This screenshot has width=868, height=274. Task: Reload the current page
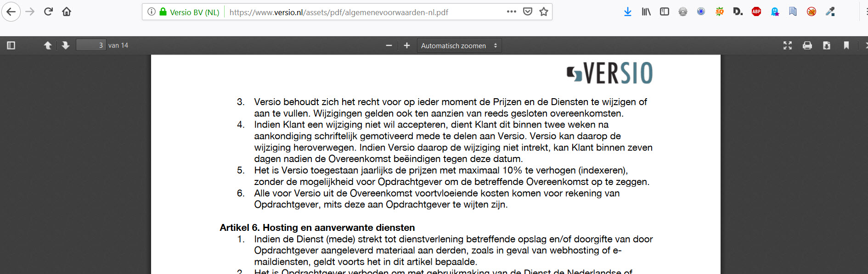pos(48,12)
